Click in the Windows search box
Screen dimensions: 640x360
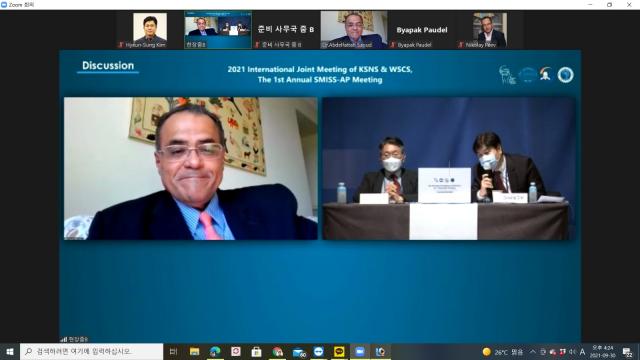pos(91,351)
